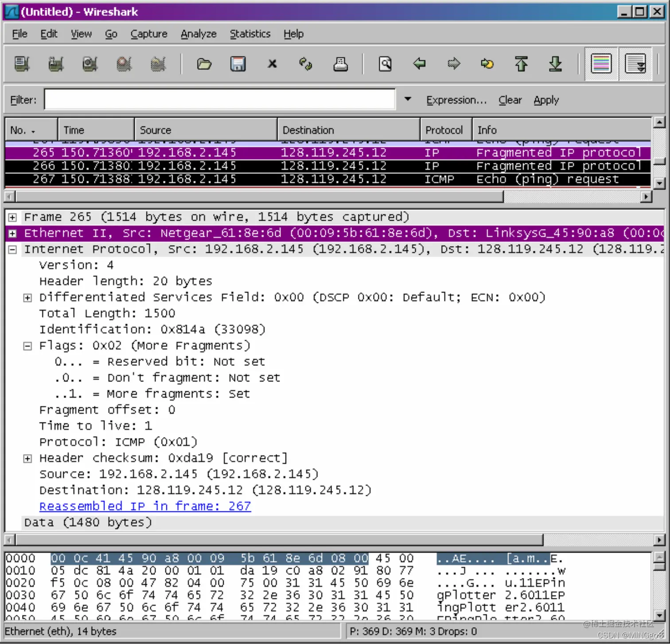Select packet 266 in packet list
670x644 pixels.
point(328,166)
